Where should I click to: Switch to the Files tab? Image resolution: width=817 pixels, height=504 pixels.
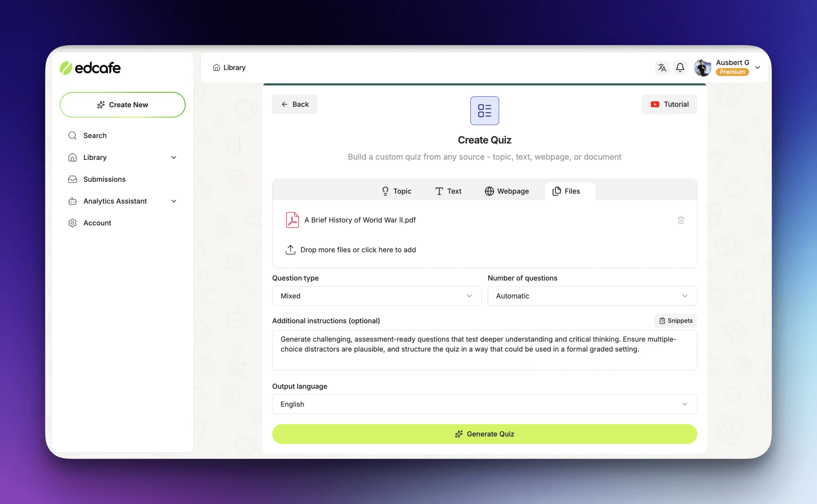point(570,191)
